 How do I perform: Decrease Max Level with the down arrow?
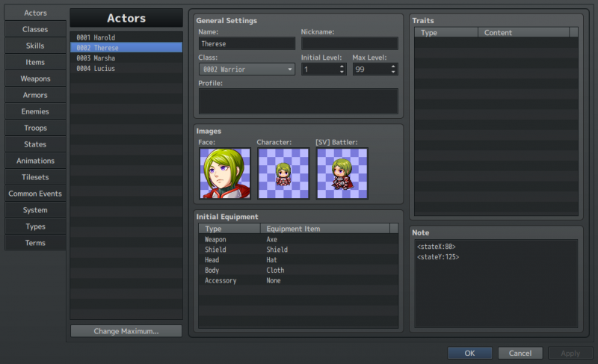393,72
